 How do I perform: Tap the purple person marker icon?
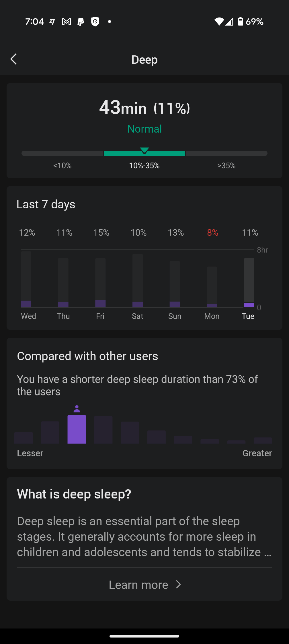(77, 409)
